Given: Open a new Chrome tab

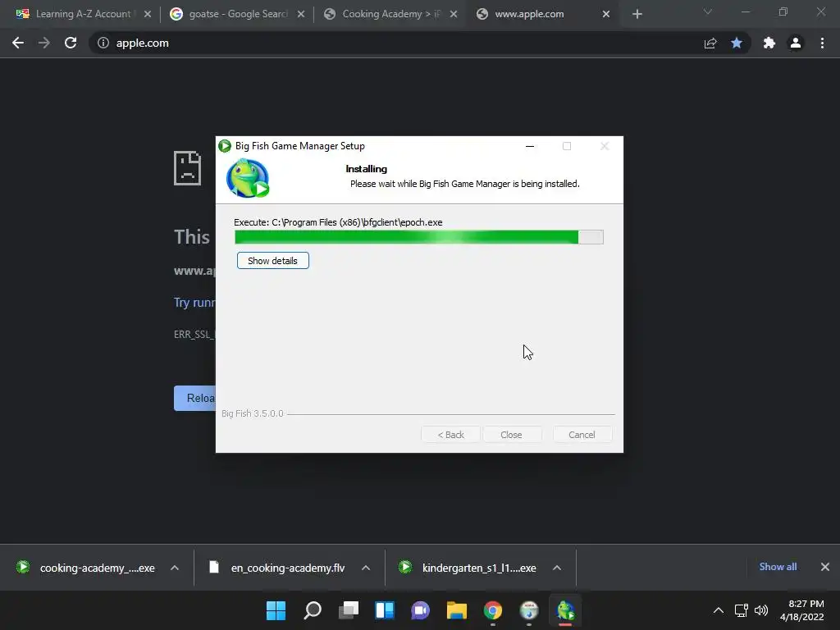Looking at the screenshot, I should (x=637, y=15).
